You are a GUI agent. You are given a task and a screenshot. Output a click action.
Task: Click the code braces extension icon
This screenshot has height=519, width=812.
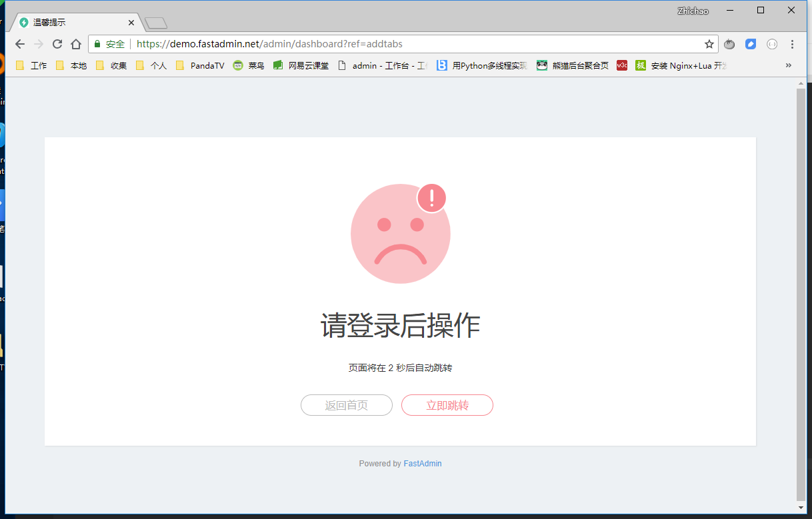[772, 44]
